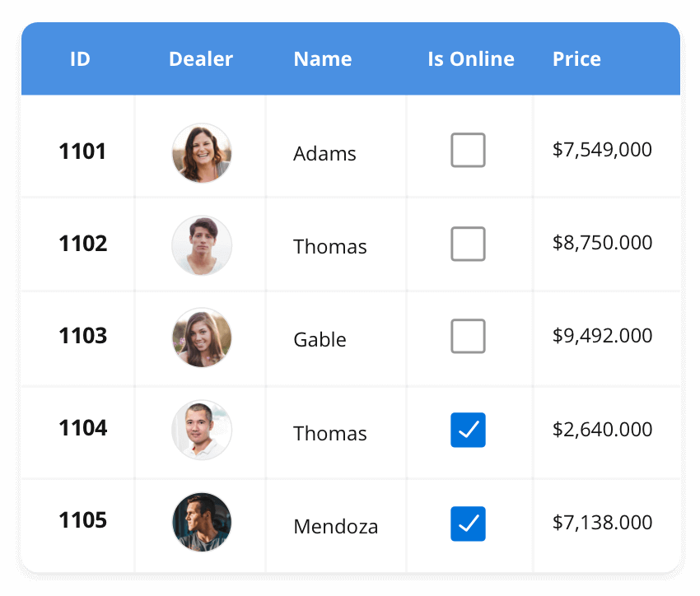Enable Is Online for row 1102
Viewport: 700px width, 596px height.
(x=468, y=244)
